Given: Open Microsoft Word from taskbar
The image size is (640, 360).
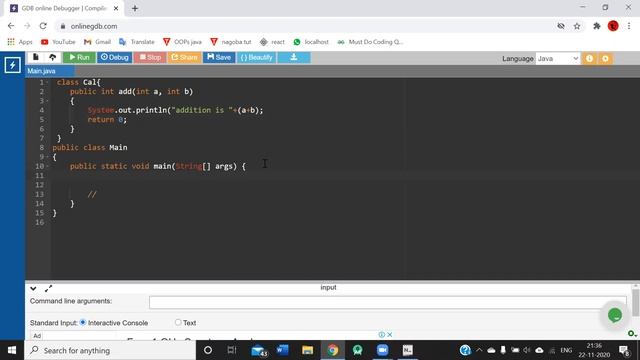Looking at the screenshot, I should point(282,350).
